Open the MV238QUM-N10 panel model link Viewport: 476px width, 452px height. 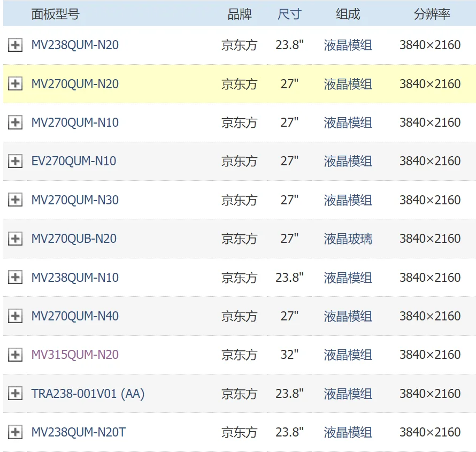coord(75,278)
